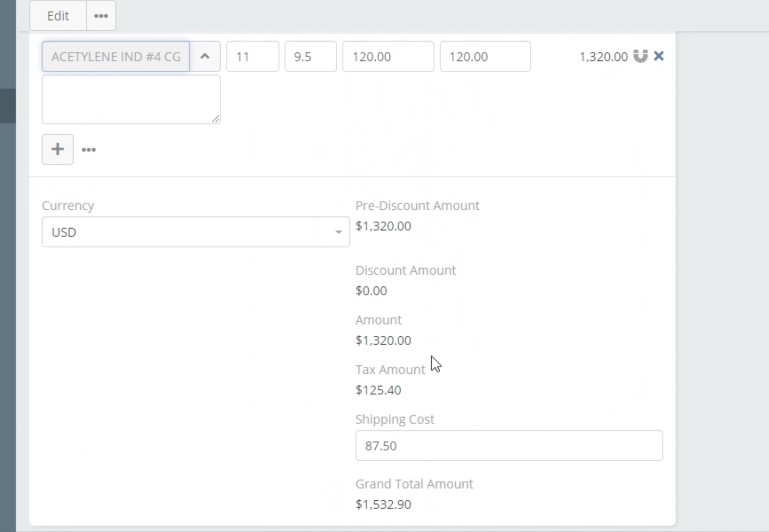Viewport: 769px width, 532px height.
Task: Click the quantity field showing 11
Action: click(252, 57)
